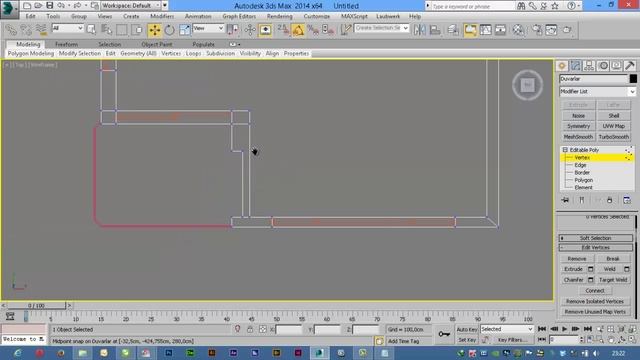Collapse the Edit Vertices rollout

point(596,248)
